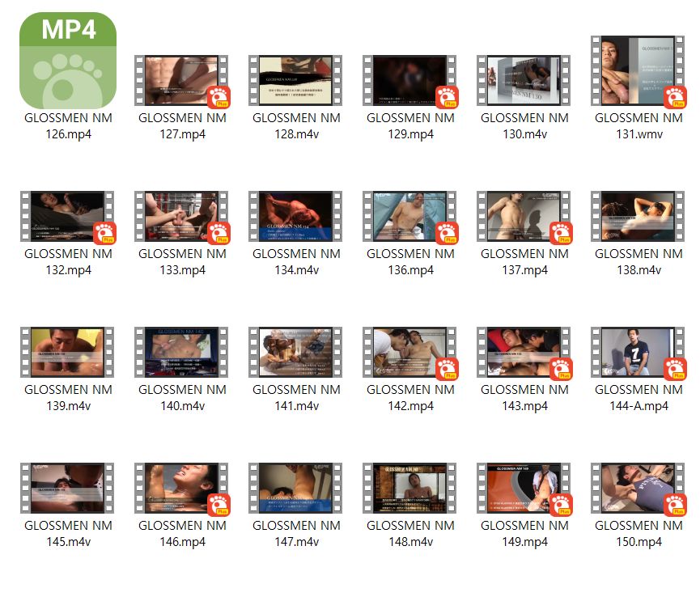Click the dark thumbnail of 129.mp4
700x601 pixels.
[409, 80]
